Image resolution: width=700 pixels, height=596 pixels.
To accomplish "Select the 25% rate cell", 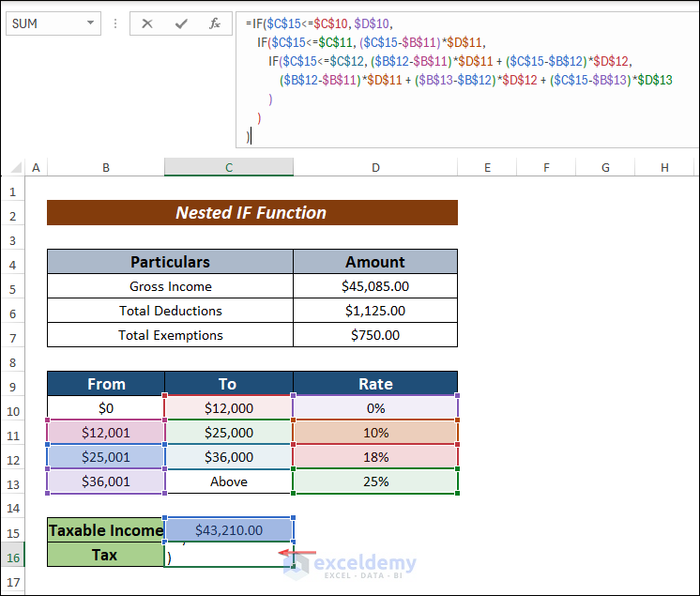I will 375,481.
